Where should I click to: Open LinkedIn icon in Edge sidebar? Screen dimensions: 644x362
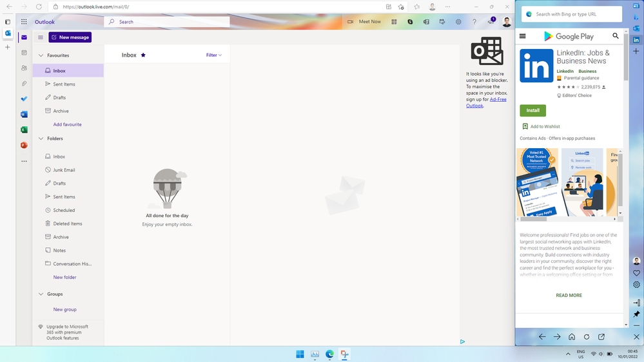(x=636, y=40)
